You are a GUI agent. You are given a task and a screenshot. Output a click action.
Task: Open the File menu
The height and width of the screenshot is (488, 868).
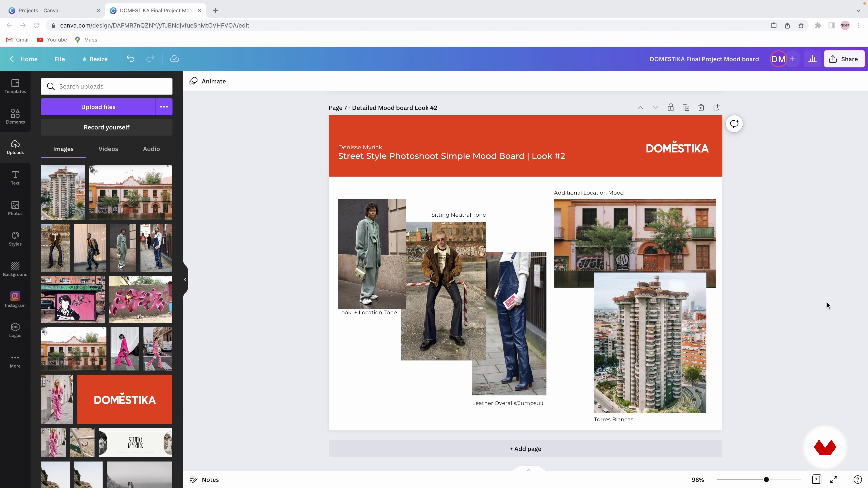pos(60,59)
